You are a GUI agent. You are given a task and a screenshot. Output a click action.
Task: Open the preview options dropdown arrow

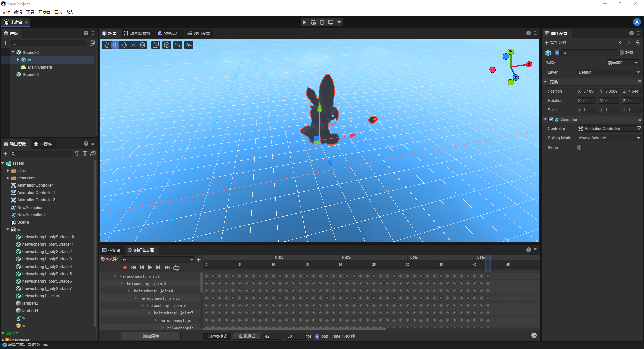(339, 22)
